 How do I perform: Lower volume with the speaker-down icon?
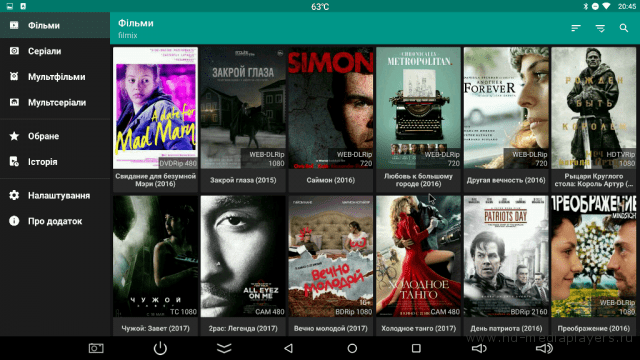[x=479, y=348]
